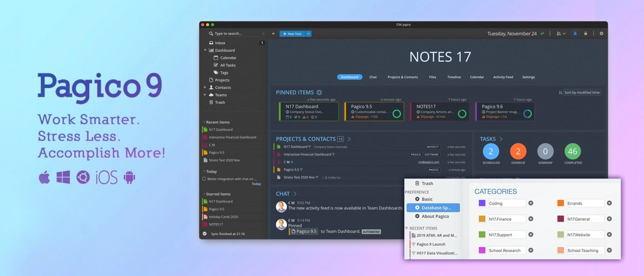Open About Pagico in preferences
This screenshot has width=644, height=276.
click(431, 216)
